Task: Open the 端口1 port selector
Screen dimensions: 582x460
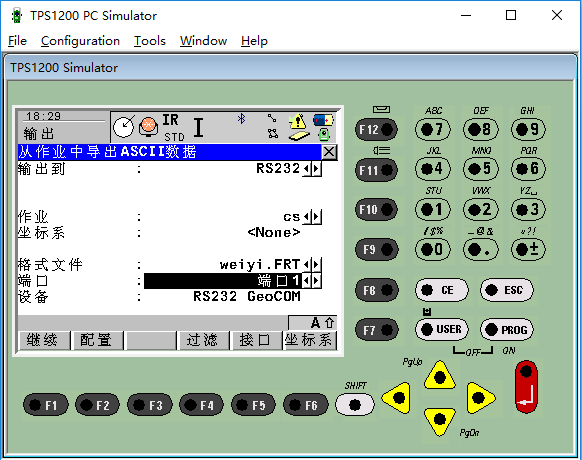Action: click(312, 281)
